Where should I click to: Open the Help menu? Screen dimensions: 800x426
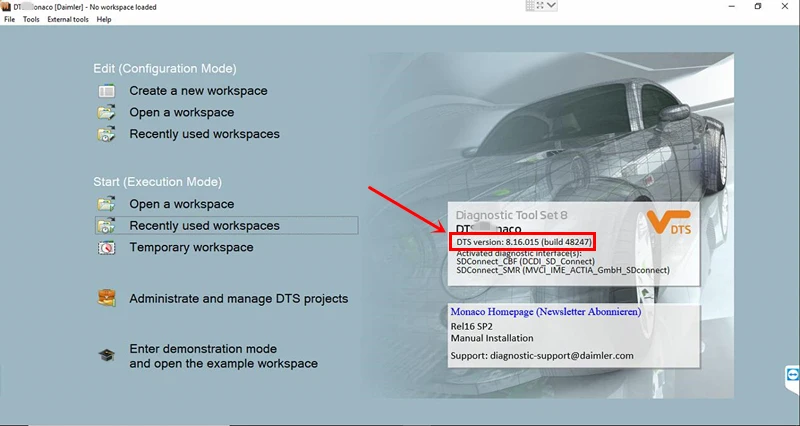coord(104,19)
